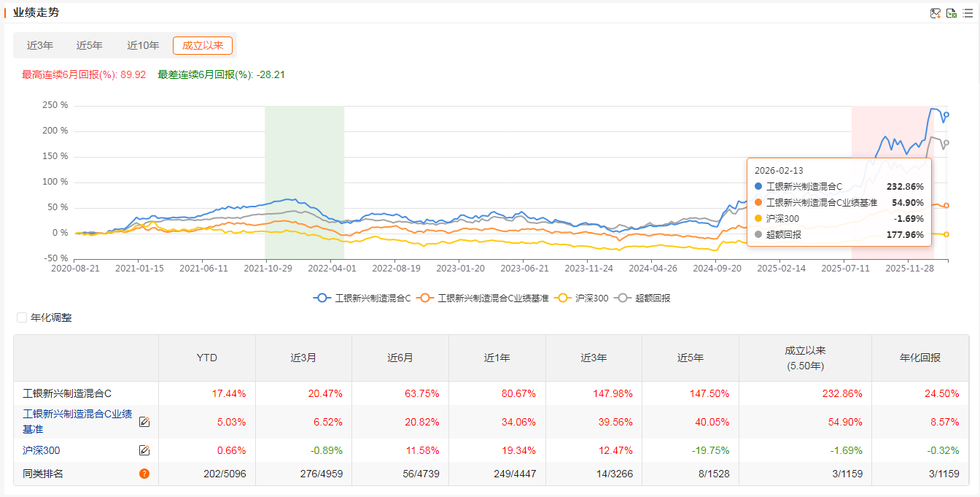Click the 276/4959 ranking cell
The height and width of the screenshot is (497, 980).
point(322,474)
